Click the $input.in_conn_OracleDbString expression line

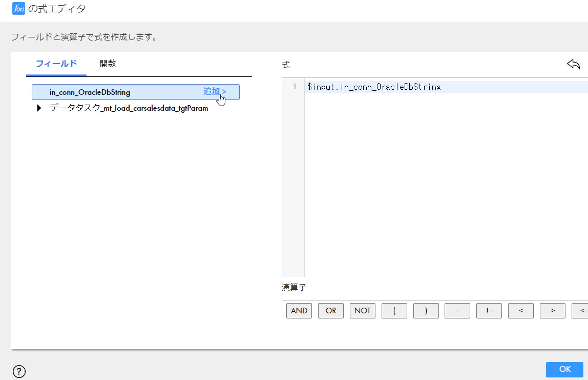pyautogui.click(x=374, y=87)
